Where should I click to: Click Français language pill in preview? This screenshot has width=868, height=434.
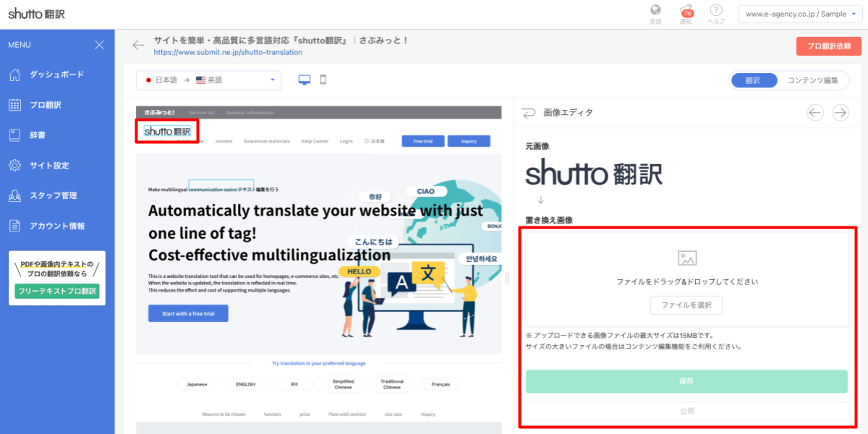pyautogui.click(x=441, y=384)
